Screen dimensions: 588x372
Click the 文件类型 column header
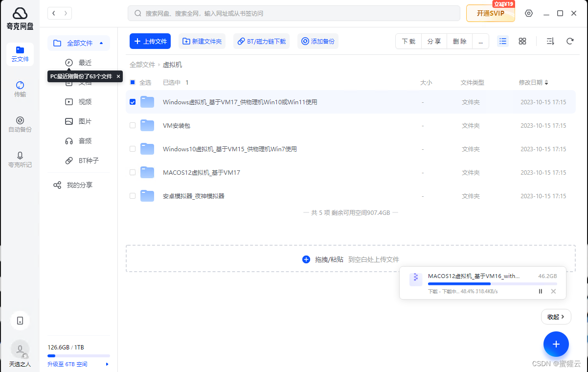coord(473,83)
